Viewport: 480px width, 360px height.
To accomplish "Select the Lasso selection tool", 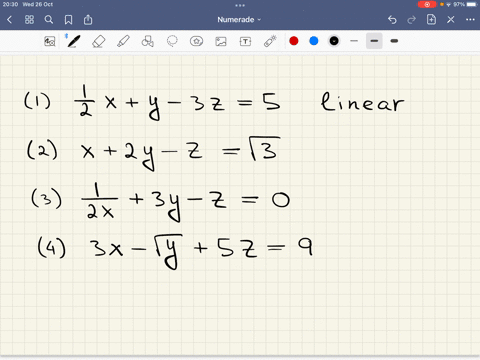I will (x=172, y=41).
